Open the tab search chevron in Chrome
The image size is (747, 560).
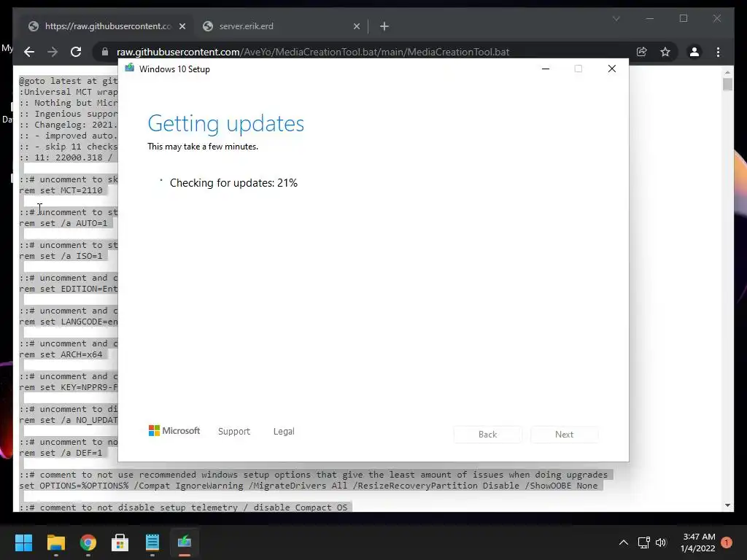[x=616, y=18]
